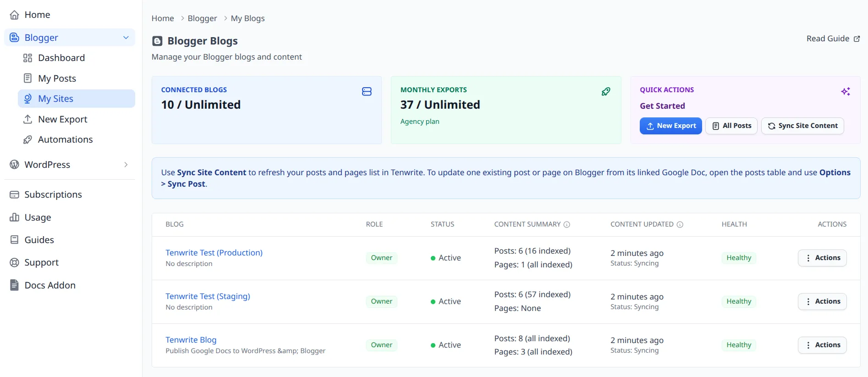
Task: Click the Sync Site Content button
Action: coord(802,126)
